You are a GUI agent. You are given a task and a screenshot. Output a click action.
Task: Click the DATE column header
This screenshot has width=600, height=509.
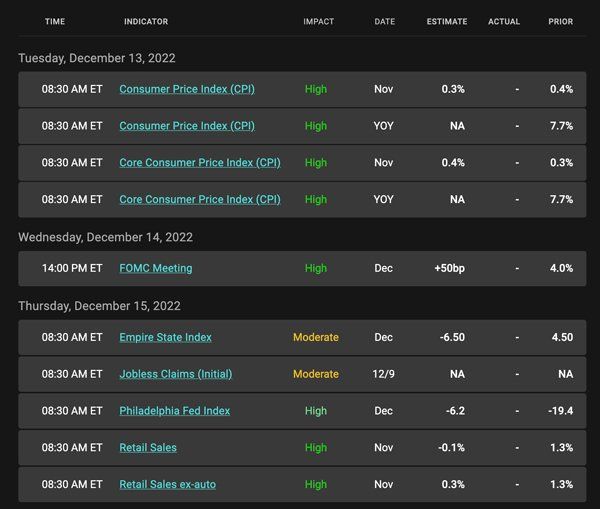(x=385, y=21)
